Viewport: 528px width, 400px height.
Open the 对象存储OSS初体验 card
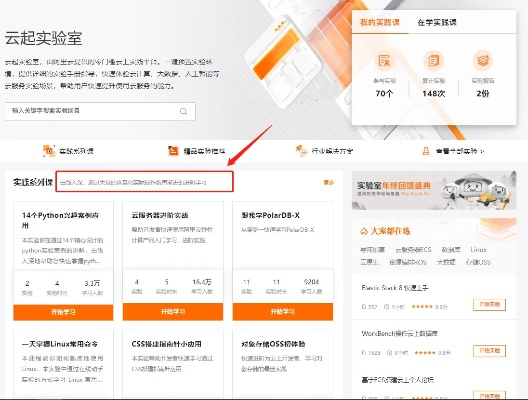pyautogui.click(x=273, y=344)
